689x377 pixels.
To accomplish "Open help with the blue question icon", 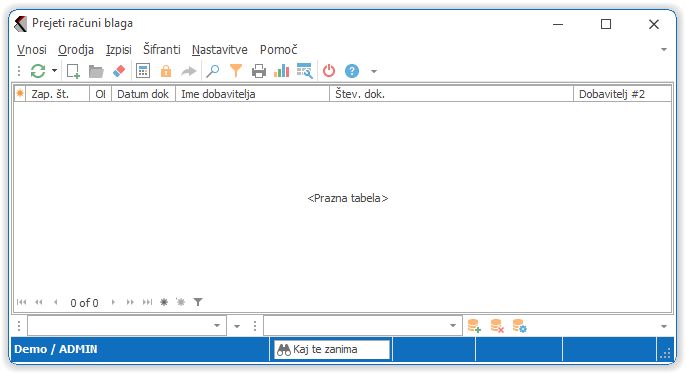I will point(352,71).
